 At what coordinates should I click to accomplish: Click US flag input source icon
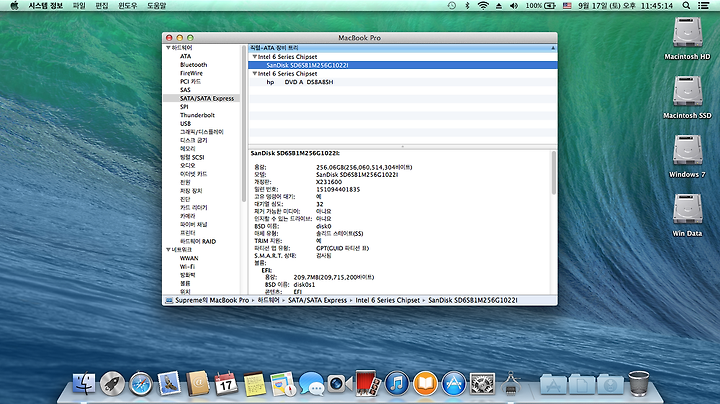point(567,6)
